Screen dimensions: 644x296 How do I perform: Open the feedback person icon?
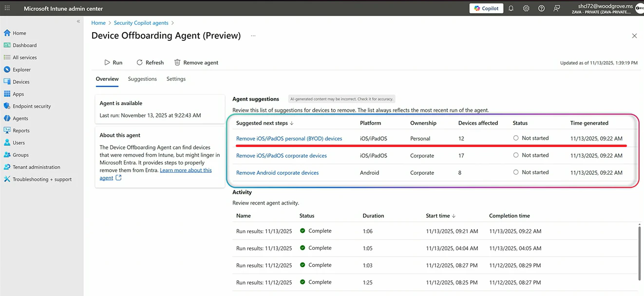(x=557, y=8)
